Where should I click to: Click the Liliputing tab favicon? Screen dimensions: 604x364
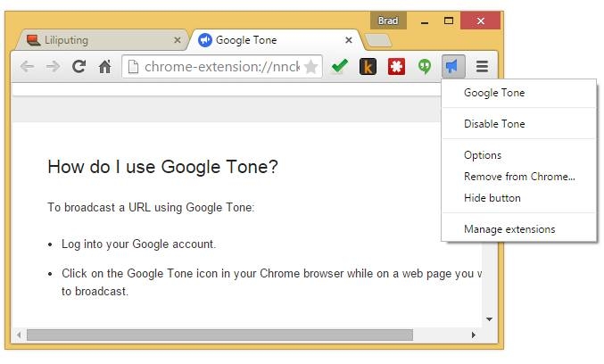tap(34, 40)
